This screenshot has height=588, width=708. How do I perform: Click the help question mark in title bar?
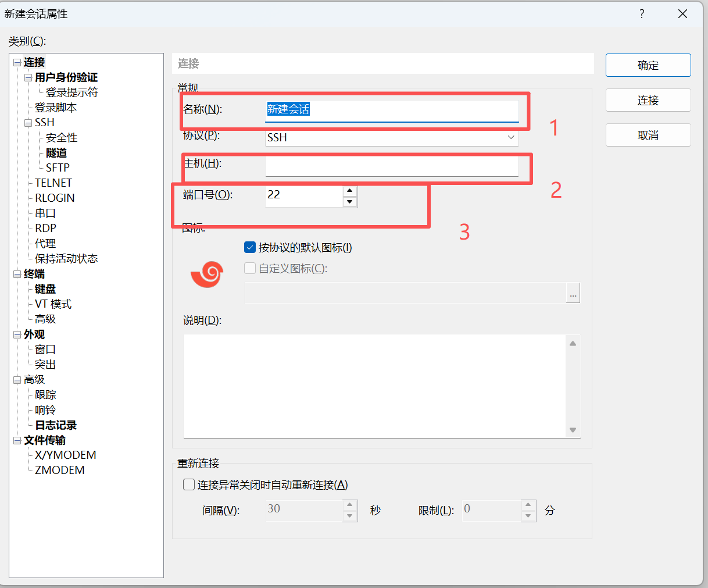(x=642, y=13)
